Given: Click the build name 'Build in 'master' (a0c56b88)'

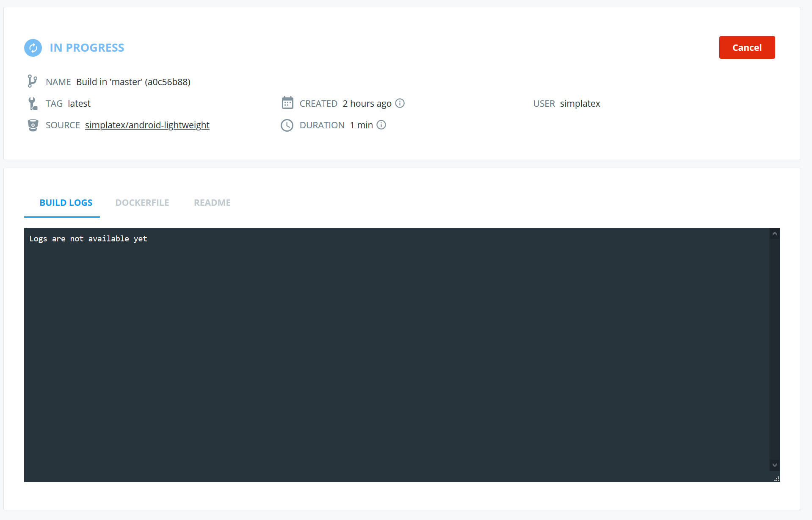Looking at the screenshot, I should (133, 82).
